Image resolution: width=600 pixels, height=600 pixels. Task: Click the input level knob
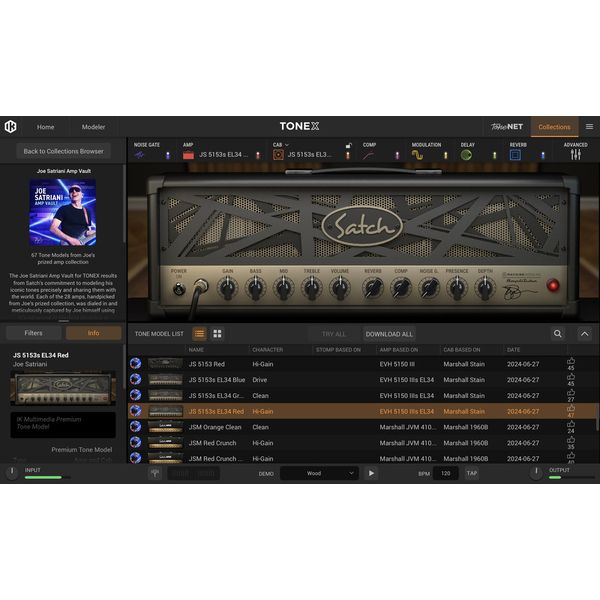(x=12, y=472)
